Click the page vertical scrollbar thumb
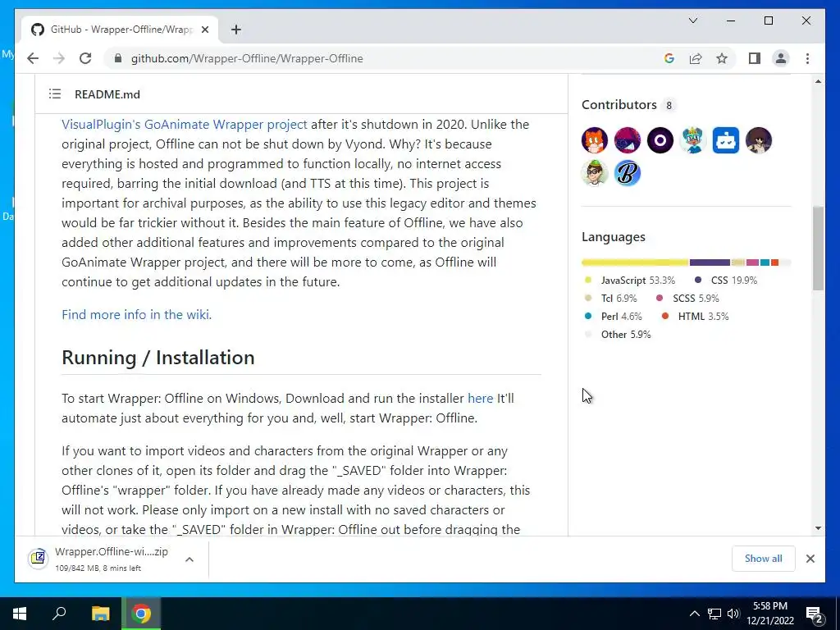Screen dimensions: 840x630 pyautogui.click(x=818, y=248)
